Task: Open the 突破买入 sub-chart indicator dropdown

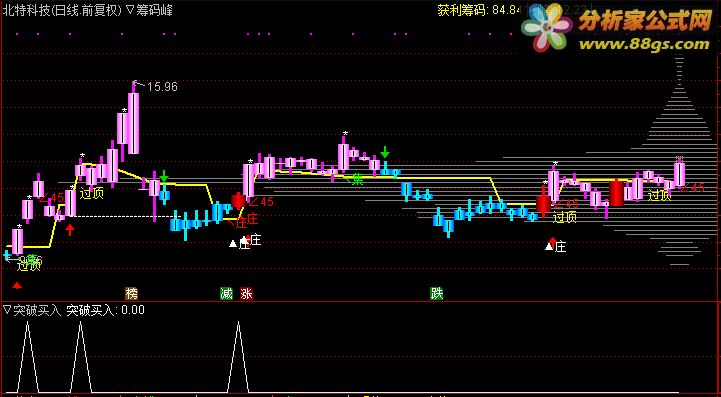Action: coord(7,310)
